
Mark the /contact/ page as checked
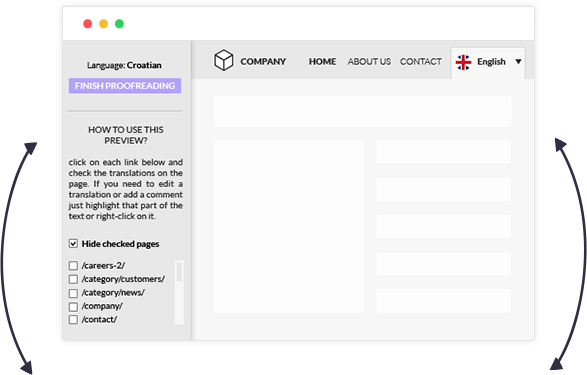click(73, 320)
